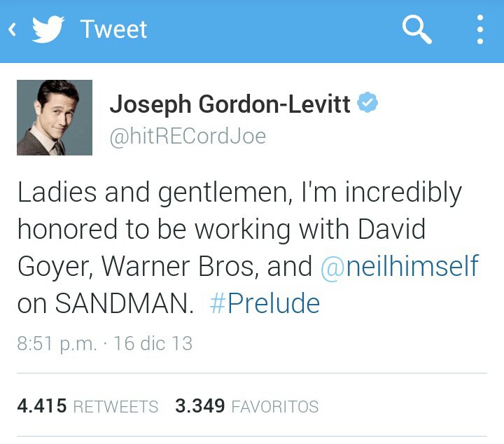Open the three-dot overflow menu
The width and height of the screenshot is (504, 444).
click(x=480, y=29)
